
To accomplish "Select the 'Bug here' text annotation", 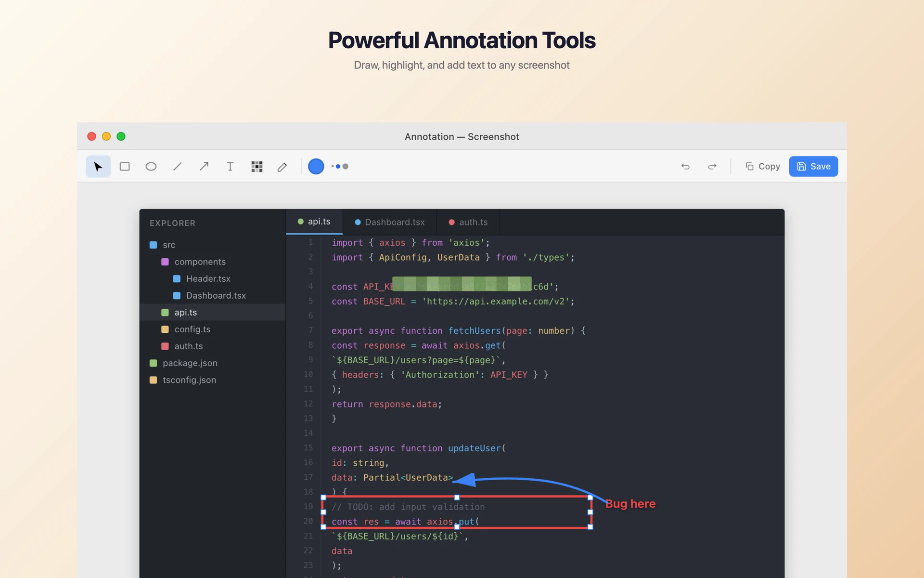I will (630, 504).
